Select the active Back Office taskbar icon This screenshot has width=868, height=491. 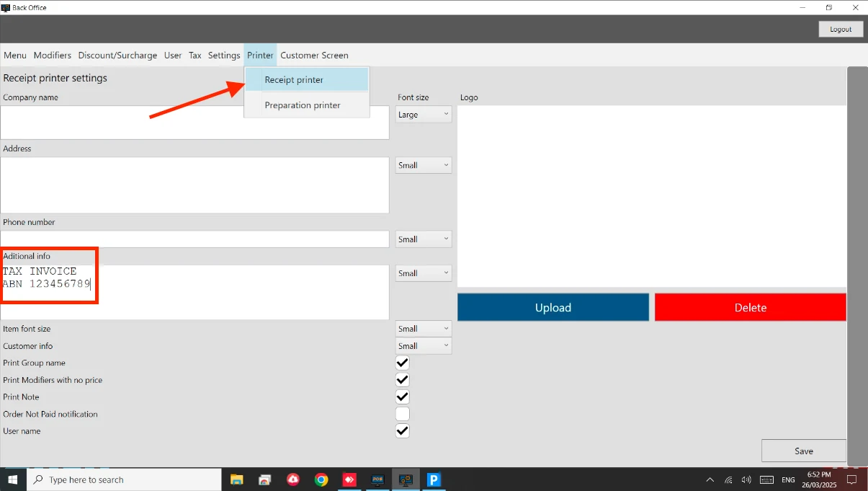(x=406, y=479)
